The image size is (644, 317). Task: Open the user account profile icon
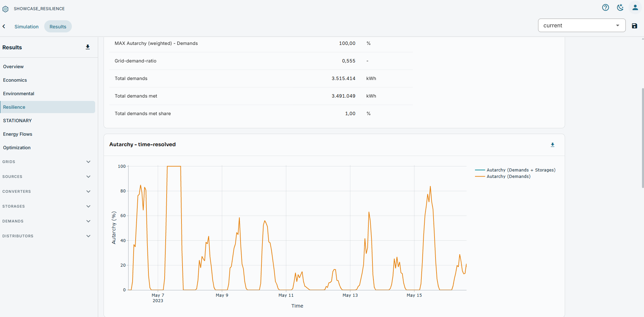tap(635, 7)
